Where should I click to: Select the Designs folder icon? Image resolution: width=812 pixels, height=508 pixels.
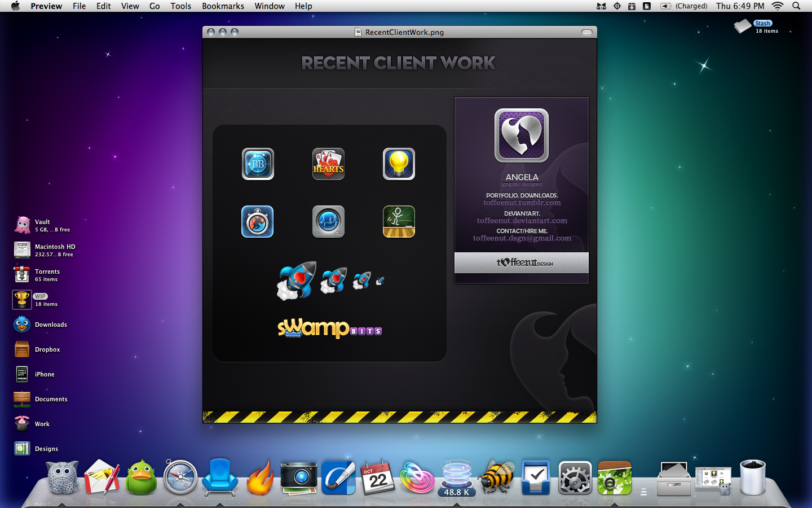[x=23, y=449]
